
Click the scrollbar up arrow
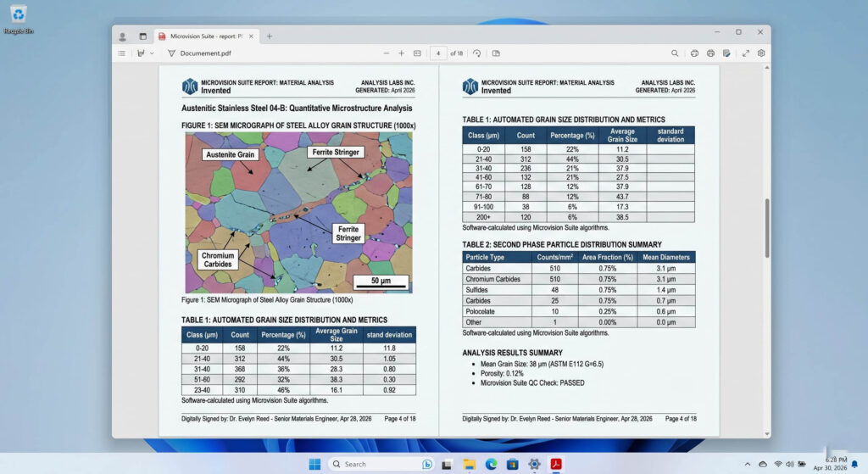point(766,68)
